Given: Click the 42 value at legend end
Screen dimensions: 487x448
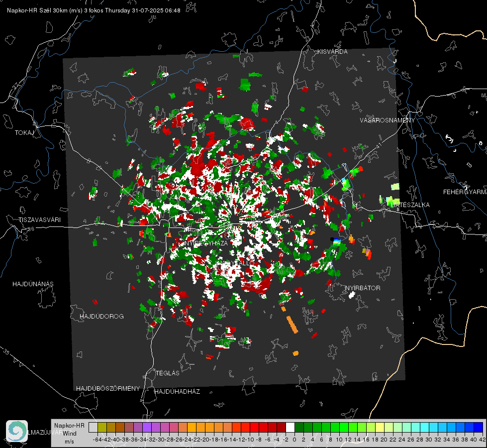Looking at the screenshot, I should click(483, 440).
